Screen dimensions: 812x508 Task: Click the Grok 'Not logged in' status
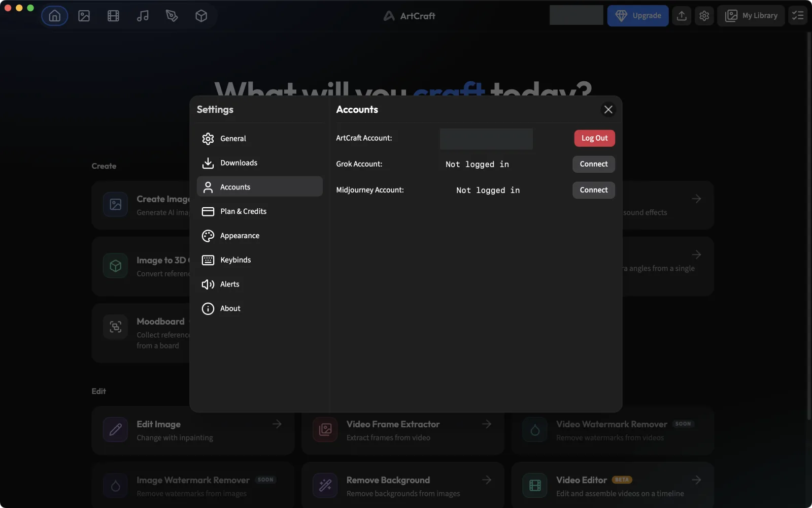coord(477,164)
